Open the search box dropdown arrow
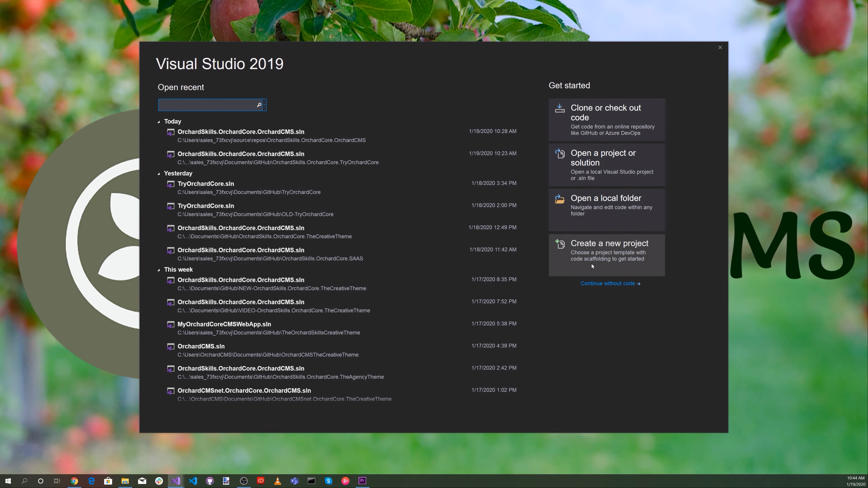This screenshot has height=488, width=868. pyautogui.click(x=264, y=105)
